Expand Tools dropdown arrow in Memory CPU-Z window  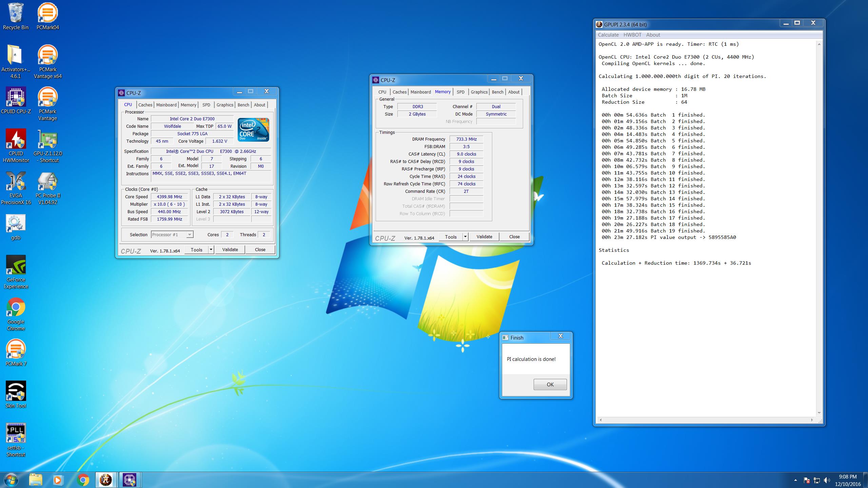pos(466,237)
